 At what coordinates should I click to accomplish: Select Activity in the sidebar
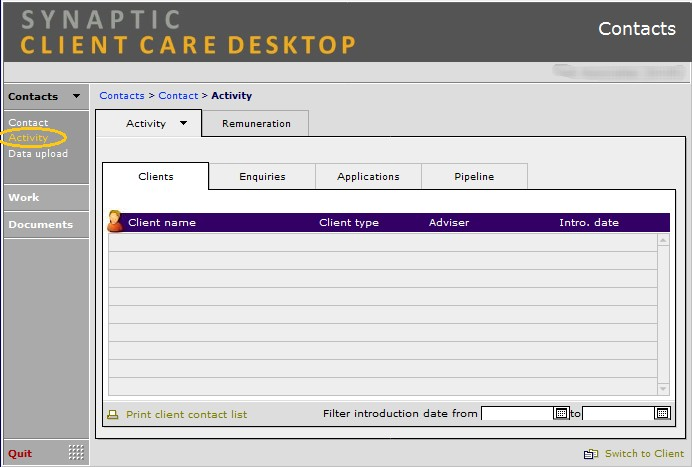[x=28, y=138]
